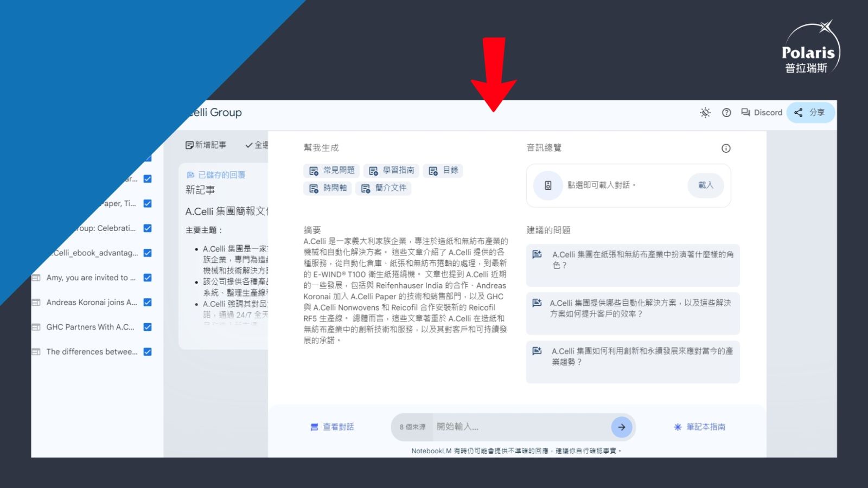Open source GHC Partners With A.C...
Screen dimensions: 868x488
click(90, 327)
